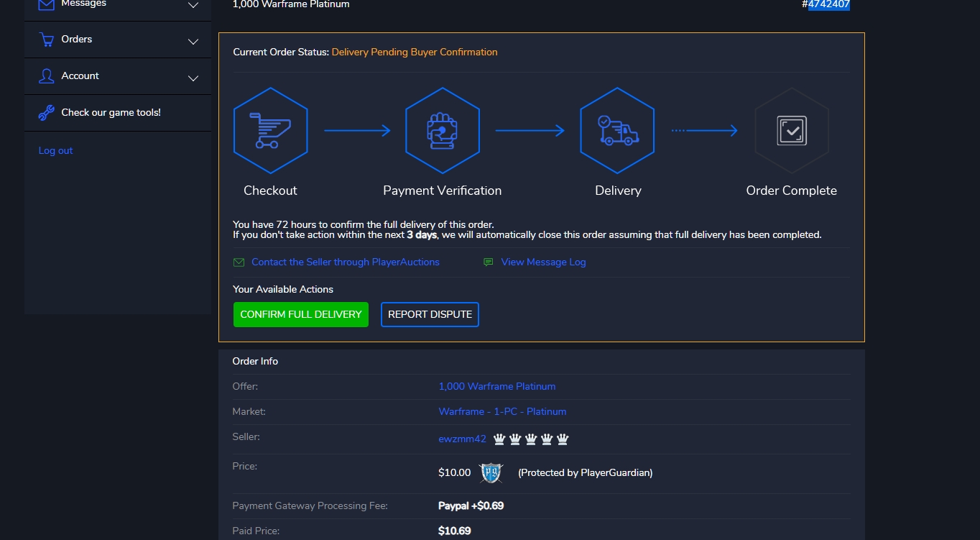
Task: Open the seller ewzmm42 profile link
Action: [x=462, y=439]
